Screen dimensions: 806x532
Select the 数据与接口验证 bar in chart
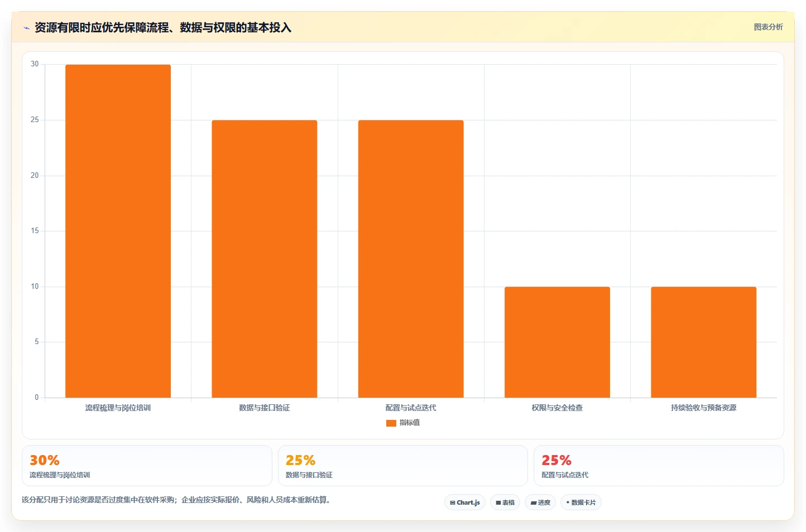(x=264, y=259)
